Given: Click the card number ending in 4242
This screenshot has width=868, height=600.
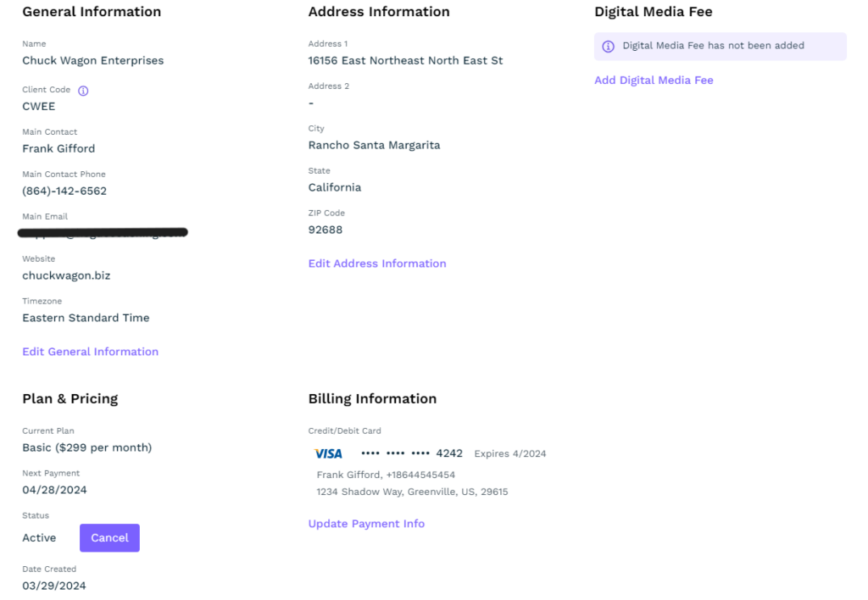Looking at the screenshot, I should (x=412, y=453).
